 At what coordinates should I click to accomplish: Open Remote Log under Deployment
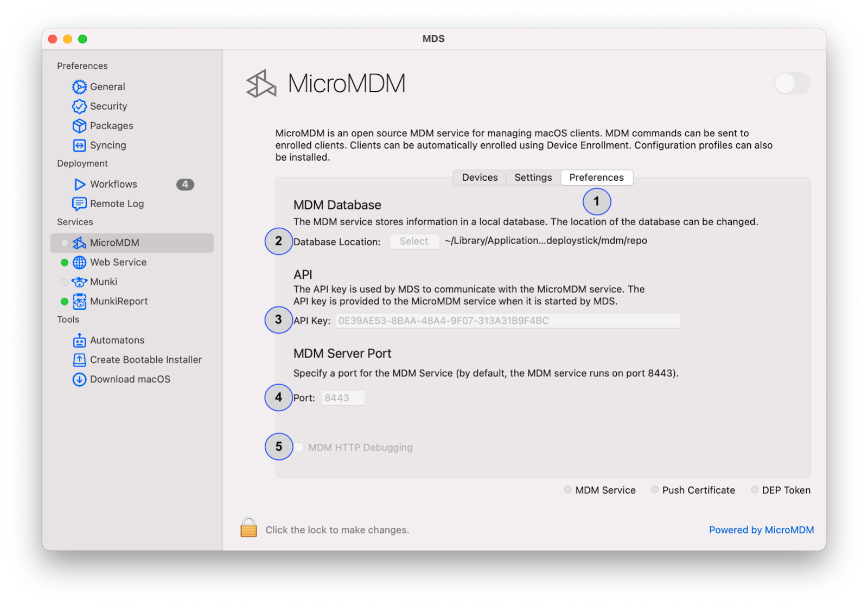tap(117, 204)
